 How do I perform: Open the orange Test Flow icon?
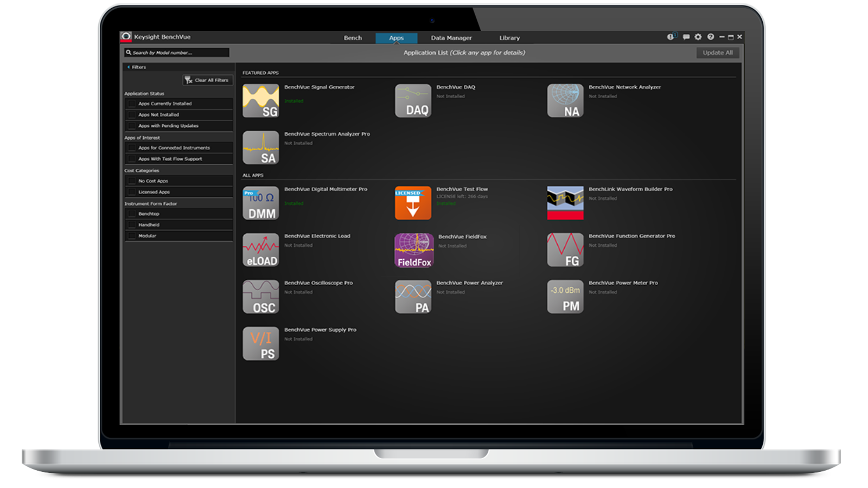413,203
